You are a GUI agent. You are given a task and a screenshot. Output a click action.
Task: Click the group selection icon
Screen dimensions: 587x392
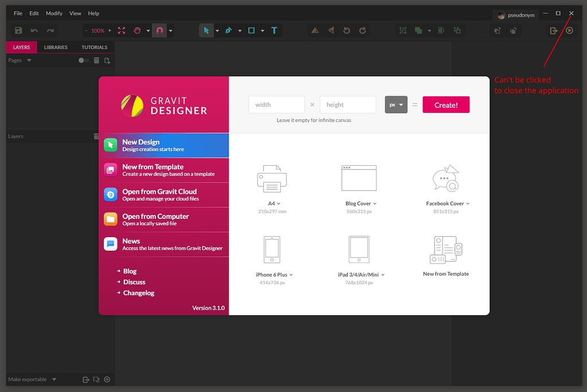tap(403, 30)
